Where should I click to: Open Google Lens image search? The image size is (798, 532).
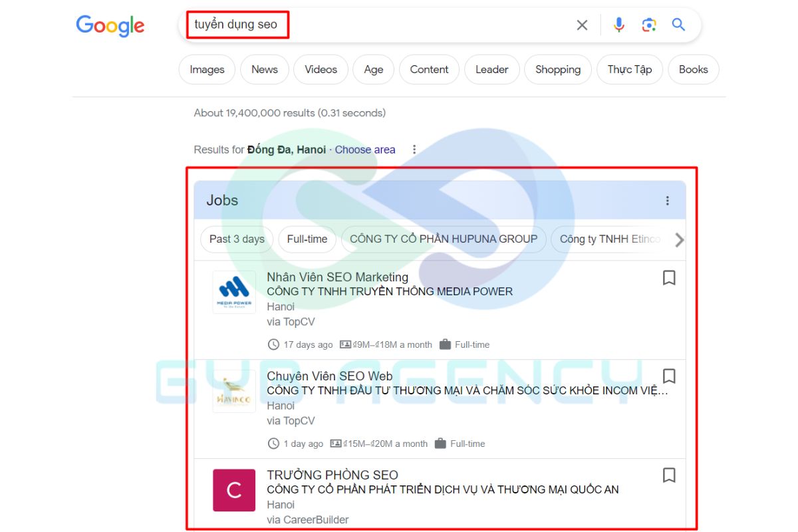[x=649, y=25]
